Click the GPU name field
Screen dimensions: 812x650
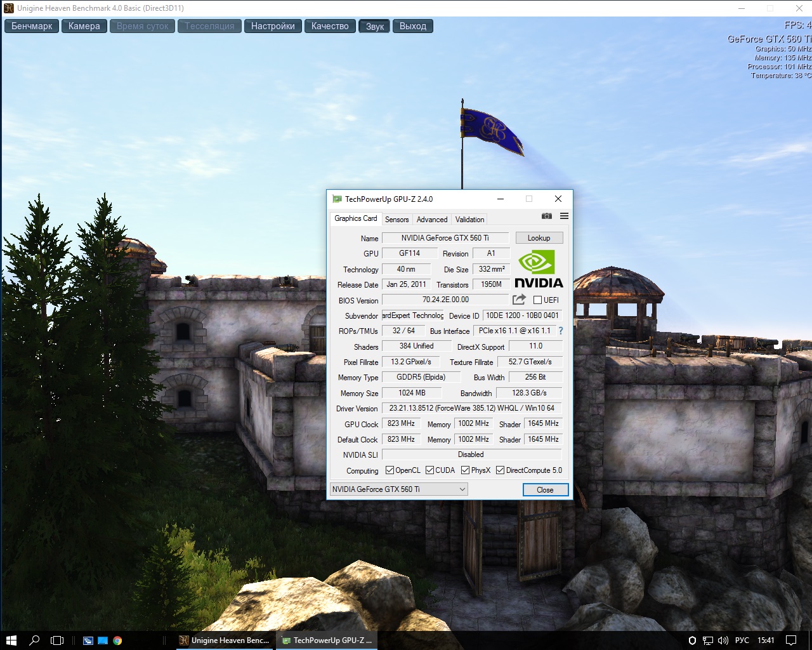point(445,238)
